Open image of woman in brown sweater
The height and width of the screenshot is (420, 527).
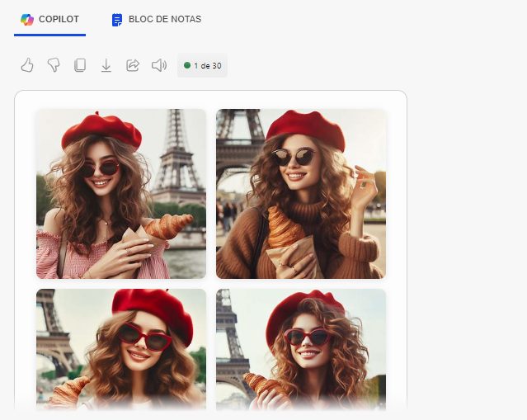click(x=301, y=194)
